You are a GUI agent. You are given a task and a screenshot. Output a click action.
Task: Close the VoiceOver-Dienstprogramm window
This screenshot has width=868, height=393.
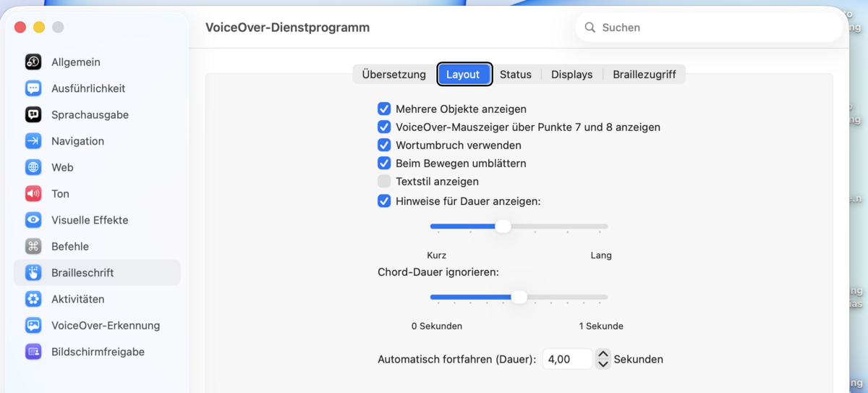(x=20, y=28)
